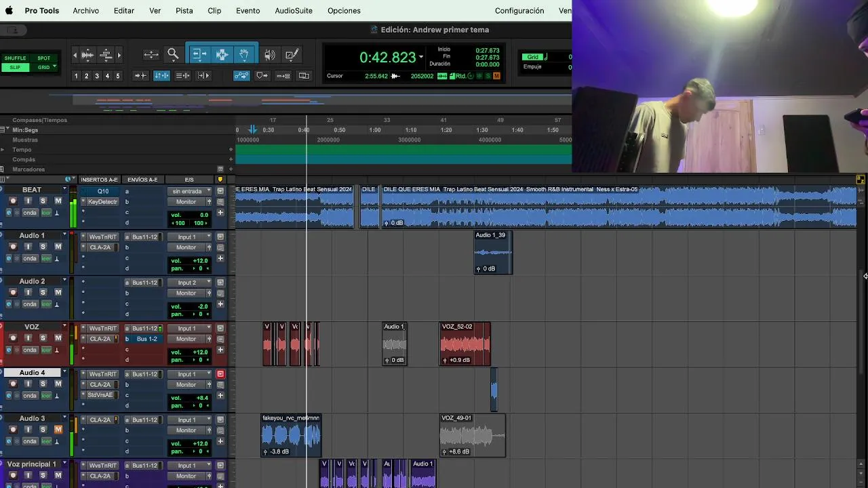Open VOZ send b 'Bus 1-2'
Screen dimensions: 868x488
click(x=147, y=339)
